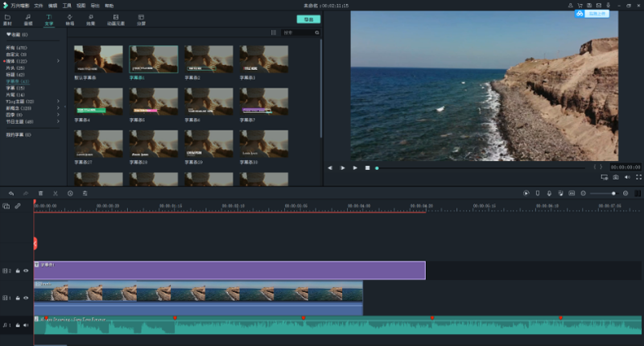Expand the 简体 (122) category arrow

pyautogui.click(x=58, y=60)
